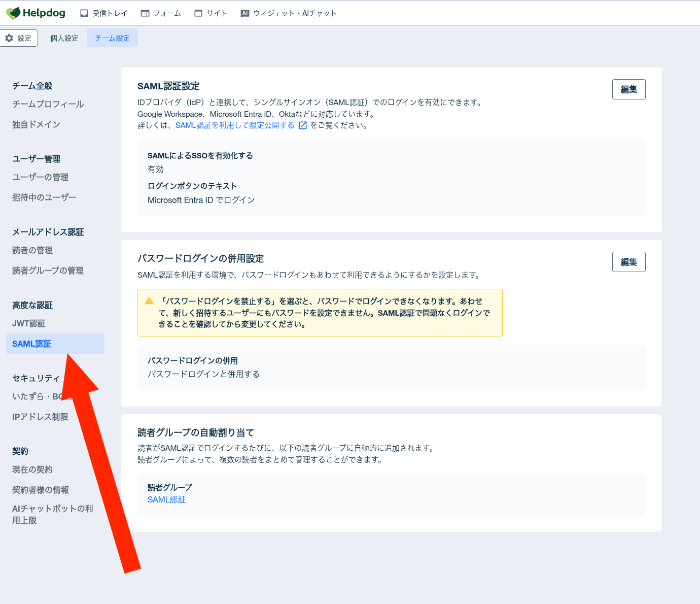Open IPアドレス制限 sidebar item
Screen dimensions: 700x604
(40, 417)
